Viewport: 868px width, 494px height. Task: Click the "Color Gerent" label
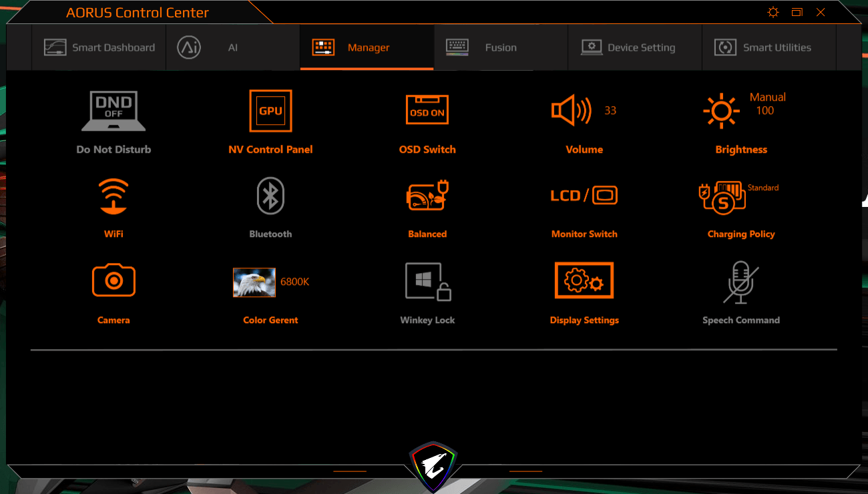(x=270, y=320)
